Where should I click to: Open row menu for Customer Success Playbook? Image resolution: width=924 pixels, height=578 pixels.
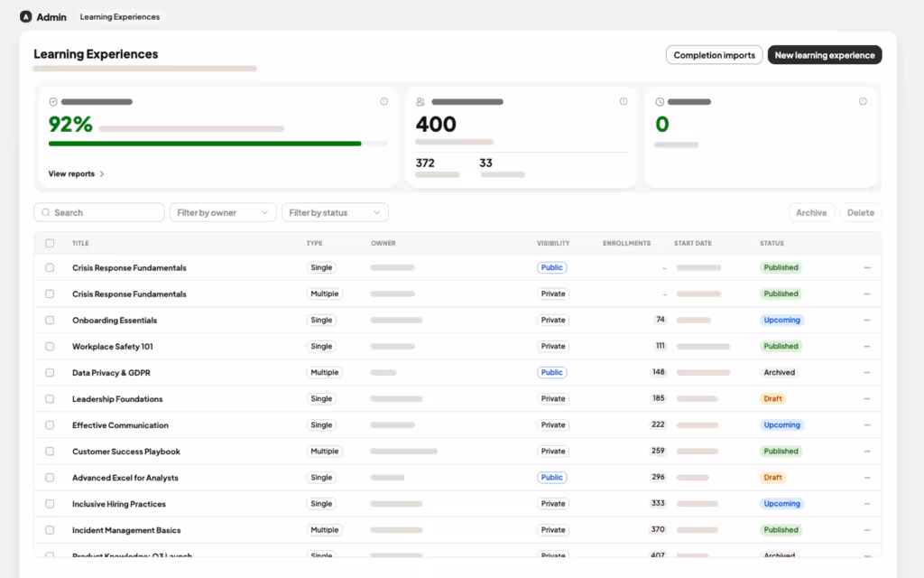coord(867,452)
